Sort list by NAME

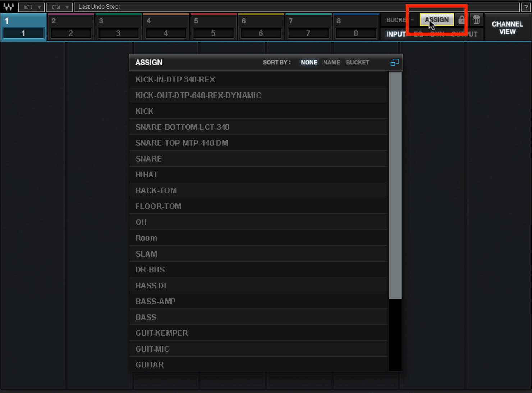(x=331, y=63)
